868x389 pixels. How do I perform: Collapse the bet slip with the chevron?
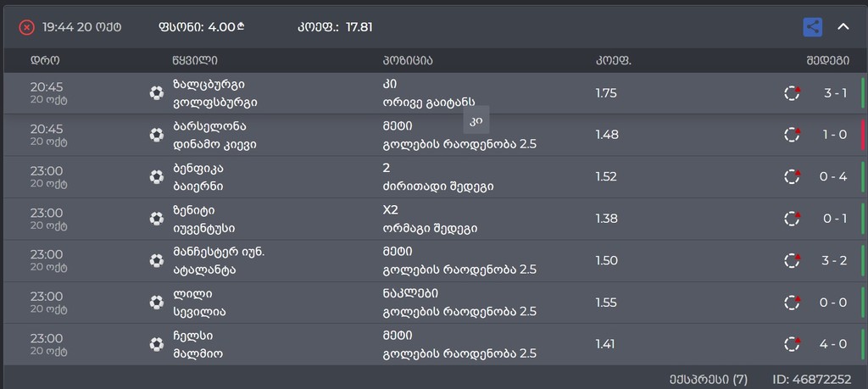pyautogui.click(x=843, y=26)
